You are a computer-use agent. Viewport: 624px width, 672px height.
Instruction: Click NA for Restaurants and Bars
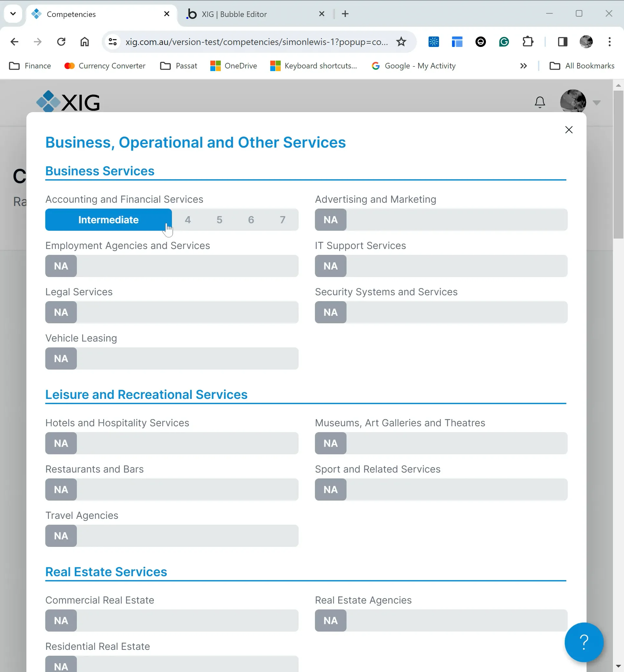click(61, 489)
